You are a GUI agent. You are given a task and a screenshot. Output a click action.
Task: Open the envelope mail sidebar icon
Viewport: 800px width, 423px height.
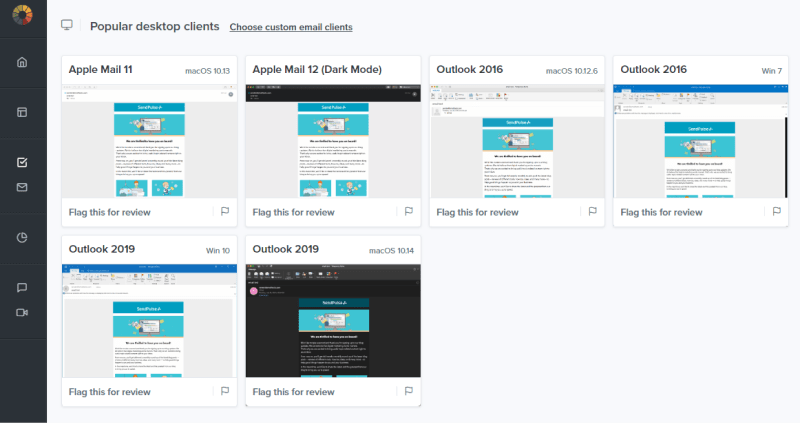[22, 187]
